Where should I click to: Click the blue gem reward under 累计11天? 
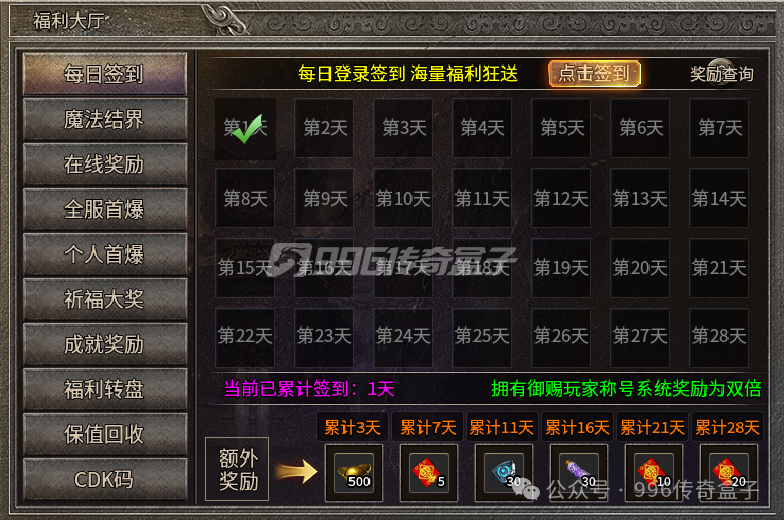504,473
